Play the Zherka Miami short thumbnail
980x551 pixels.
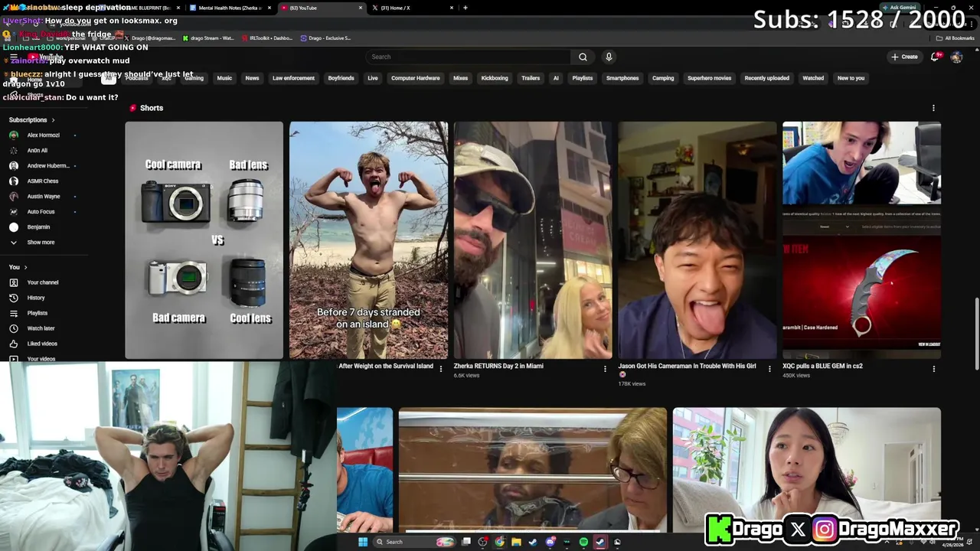click(533, 240)
